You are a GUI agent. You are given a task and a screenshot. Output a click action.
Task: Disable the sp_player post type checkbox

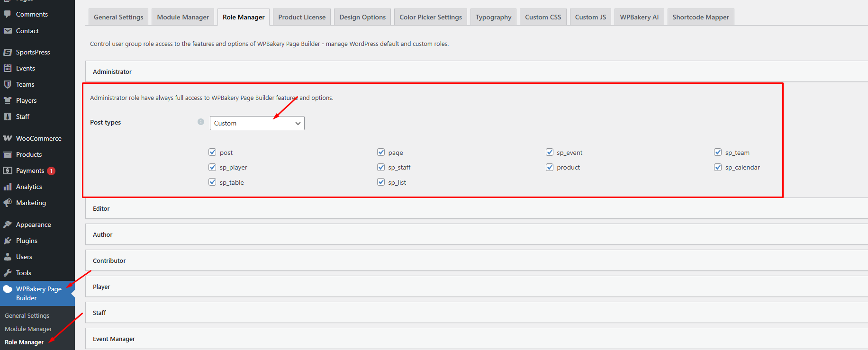(212, 167)
